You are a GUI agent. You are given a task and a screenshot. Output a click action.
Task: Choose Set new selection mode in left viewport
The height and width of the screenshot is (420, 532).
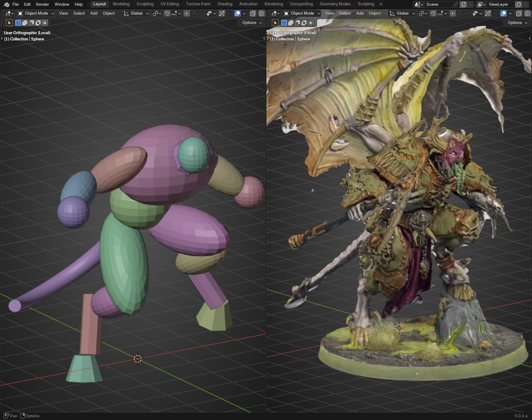click(18, 23)
